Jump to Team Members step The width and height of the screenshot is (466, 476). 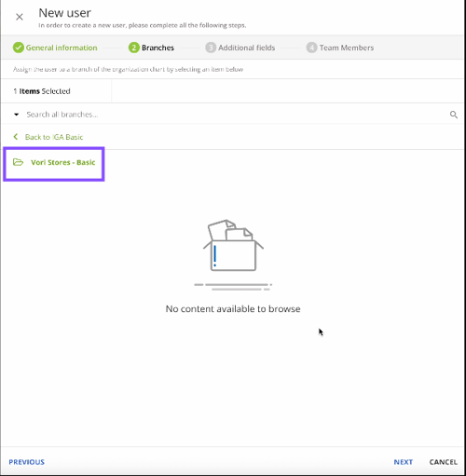(x=347, y=48)
